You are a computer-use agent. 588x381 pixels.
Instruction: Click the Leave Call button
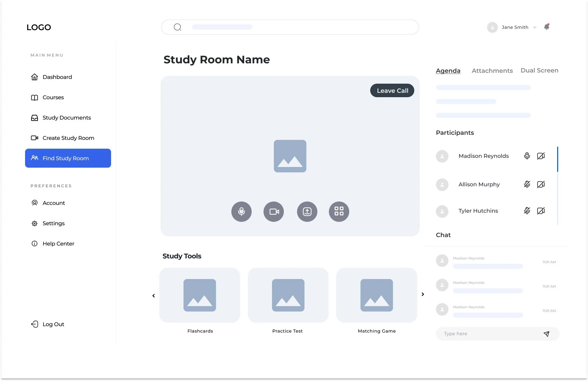(392, 90)
